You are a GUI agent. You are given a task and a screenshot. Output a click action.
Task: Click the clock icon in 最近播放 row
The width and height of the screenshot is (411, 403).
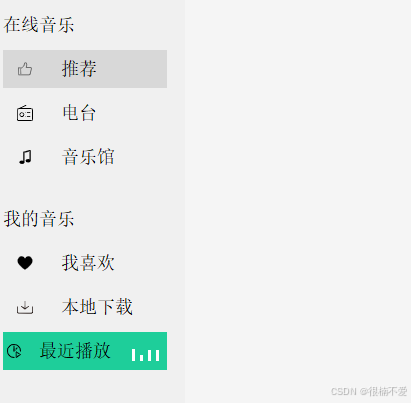point(14,351)
